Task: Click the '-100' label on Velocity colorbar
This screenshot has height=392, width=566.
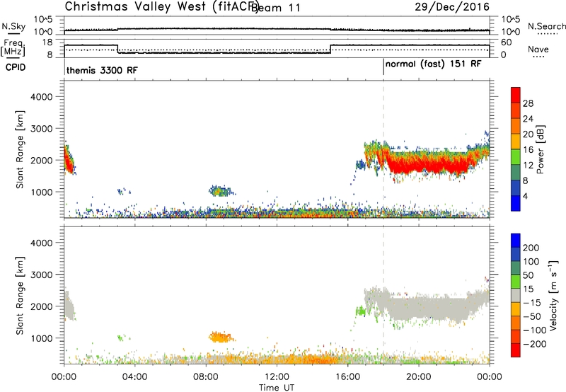Action: 535,330
